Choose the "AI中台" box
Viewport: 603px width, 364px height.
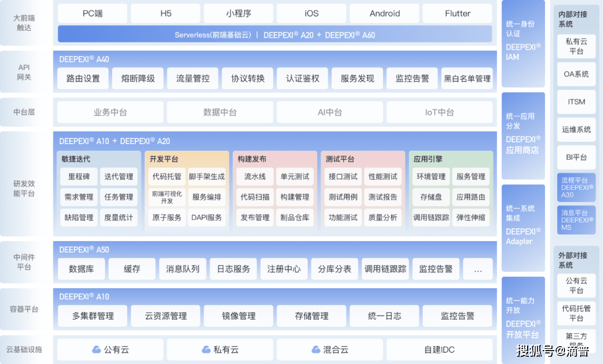[x=330, y=112]
